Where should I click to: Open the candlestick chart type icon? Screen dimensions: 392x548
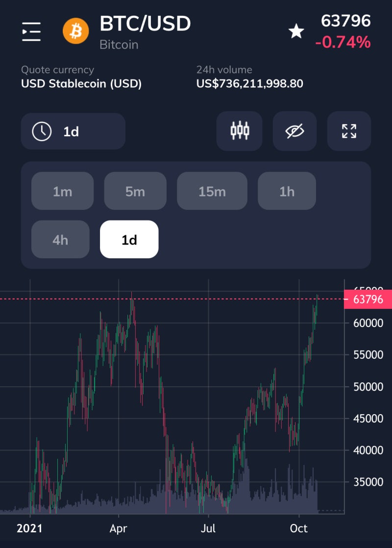(x=240, y=131)
